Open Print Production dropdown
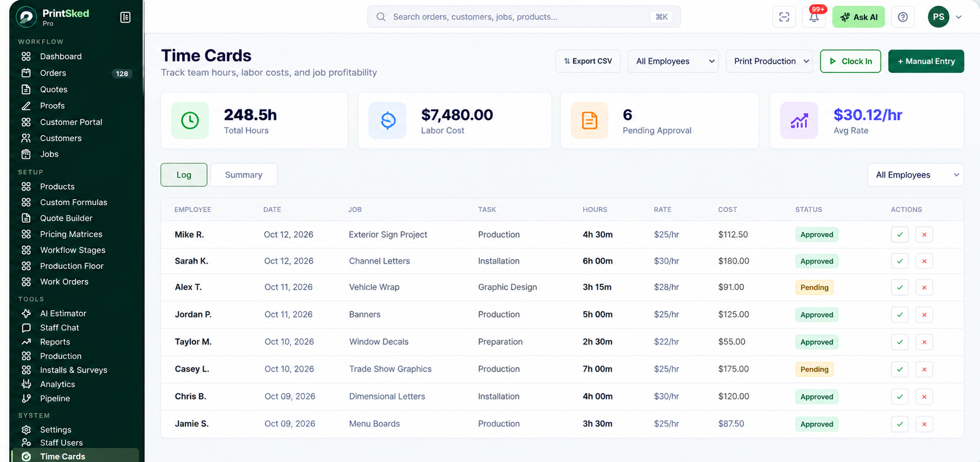Screen dimensions: 980x462 (x=769, y=61)
